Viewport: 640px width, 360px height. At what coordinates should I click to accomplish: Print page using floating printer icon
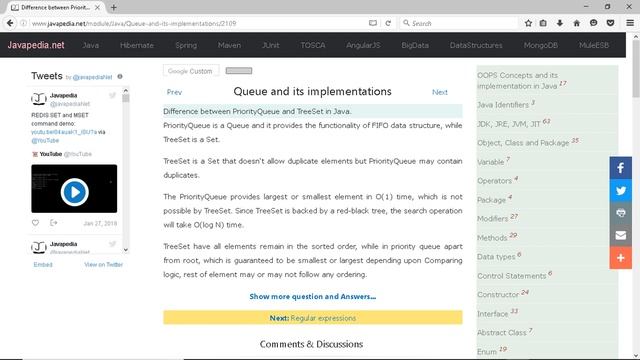coord(620,213)
